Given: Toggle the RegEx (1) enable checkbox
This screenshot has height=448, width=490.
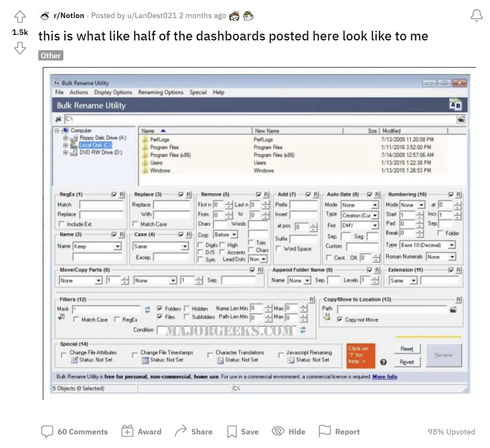Looking at the screenshot, I should (x=114, y=195).
